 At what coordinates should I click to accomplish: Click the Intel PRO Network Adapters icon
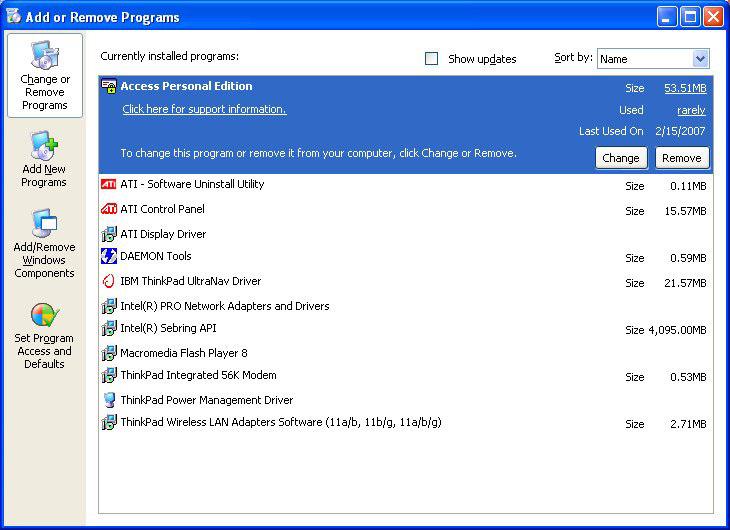[x=109, y=306]
